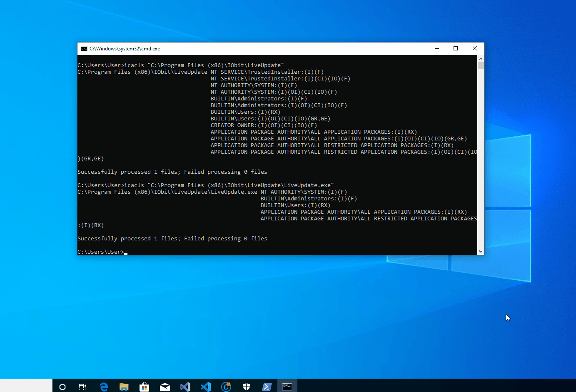This screenshot has width=576, height=392.
Task: Click the line BUILTIN\Users:(I)(OI)(CI)(IO)(GR,GE)
Action: tap(270, 119)
